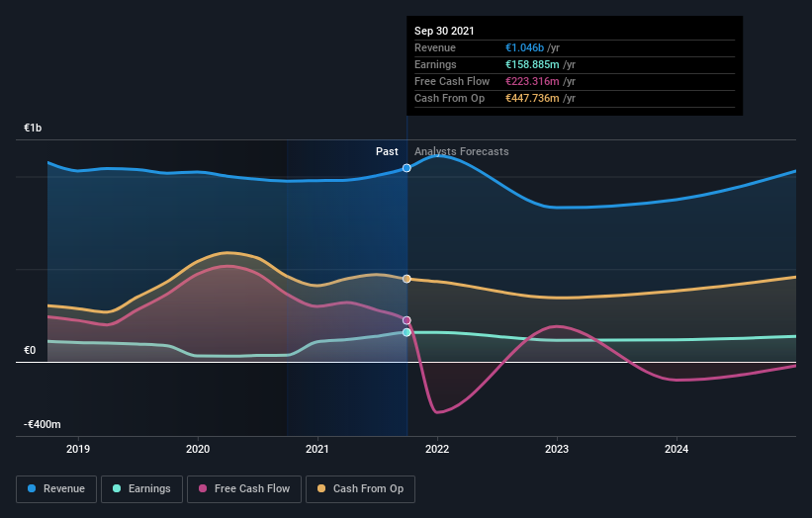Click the €1.046b revenue value in tooltip
The image size is (812, 518).
[524, 47]
